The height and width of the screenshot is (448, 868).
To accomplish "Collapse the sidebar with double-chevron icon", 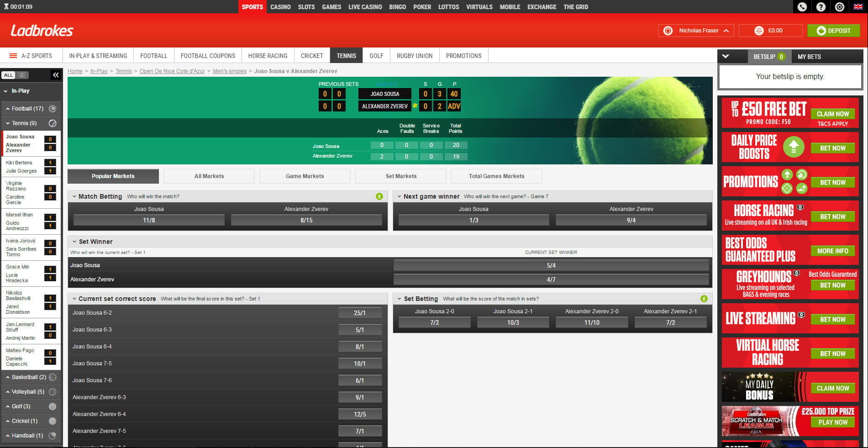I will tap(56, 75).
